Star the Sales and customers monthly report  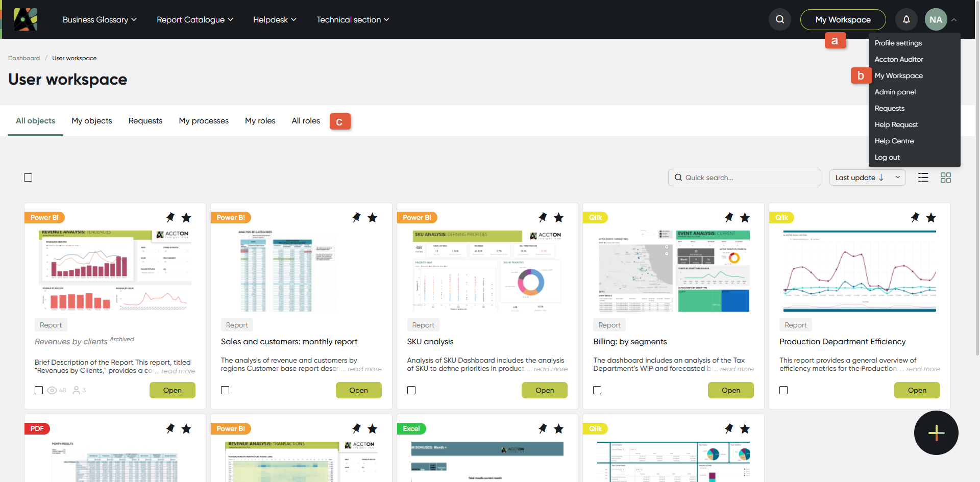click(373, 218)
